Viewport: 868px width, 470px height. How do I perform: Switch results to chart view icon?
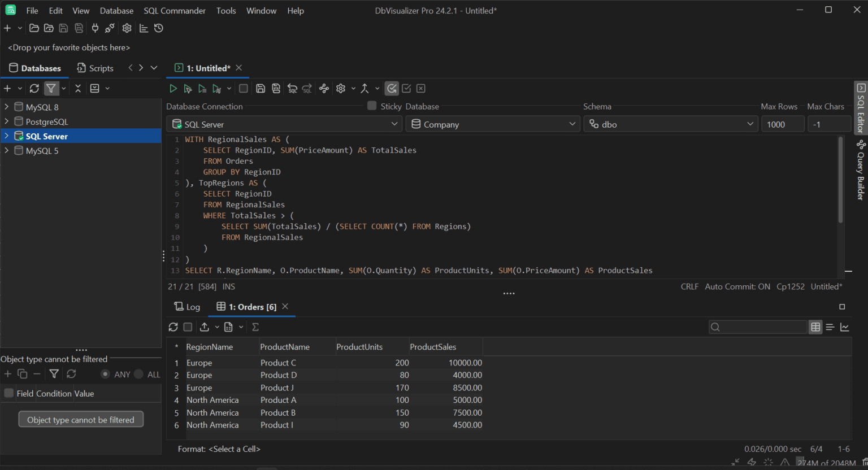tap(845, 327)
